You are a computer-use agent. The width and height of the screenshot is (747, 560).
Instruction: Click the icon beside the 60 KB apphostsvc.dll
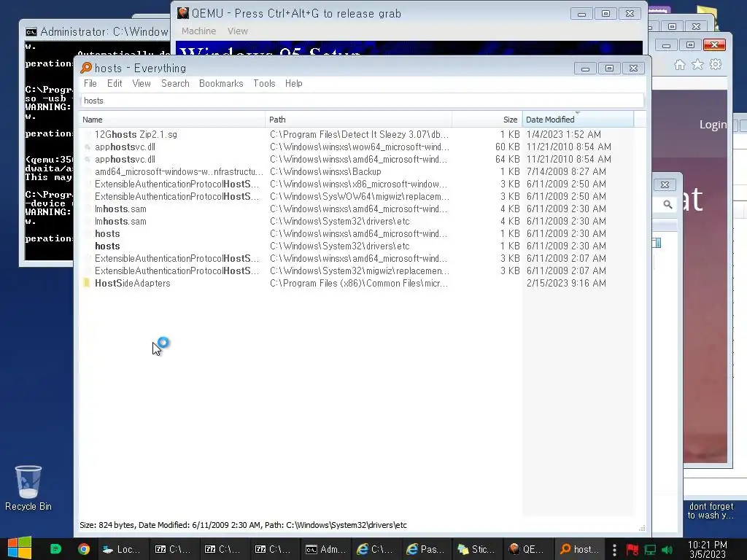[88, 147]
